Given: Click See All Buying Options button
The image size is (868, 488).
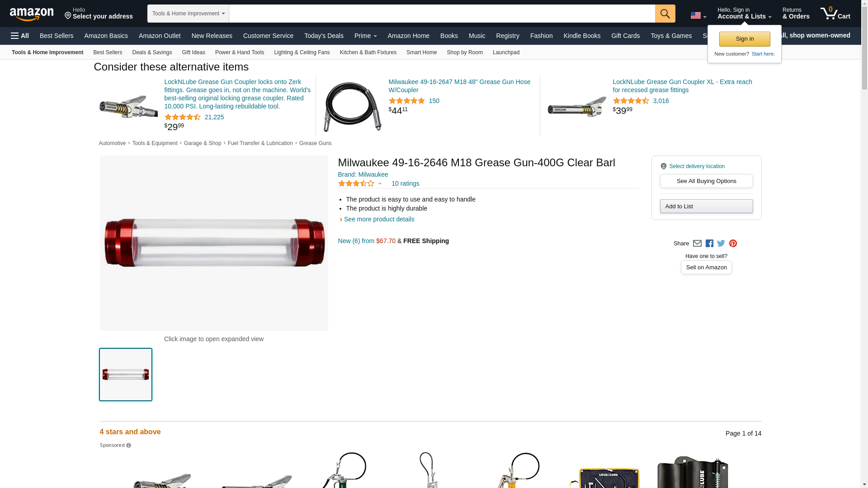Looking at the screenshot, I should tap(706, 181).
